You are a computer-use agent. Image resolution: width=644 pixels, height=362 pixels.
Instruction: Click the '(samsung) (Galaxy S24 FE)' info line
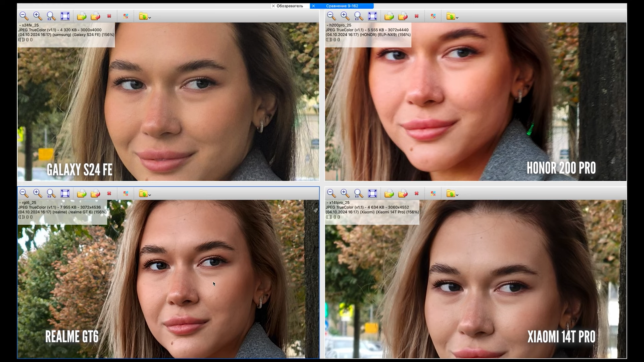[66, 35]
